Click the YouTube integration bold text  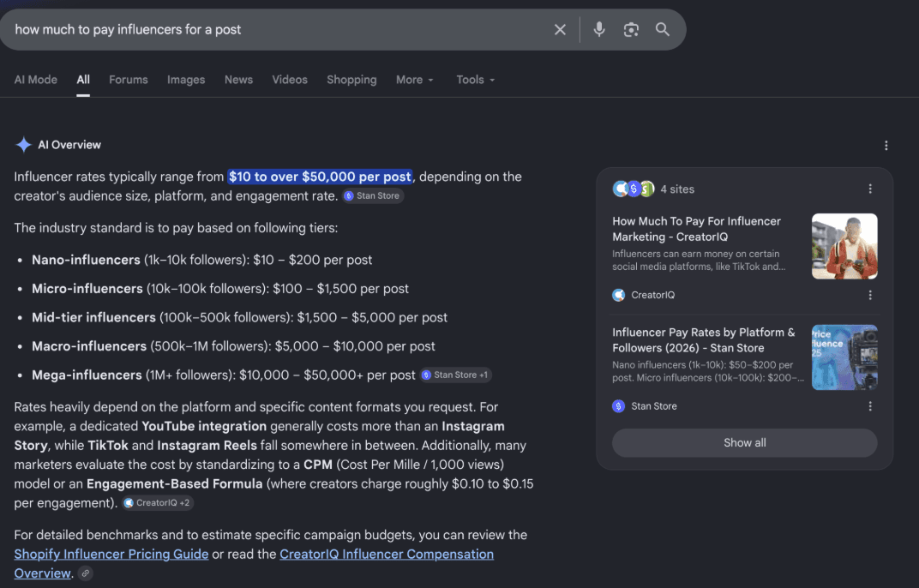[204, 426]
